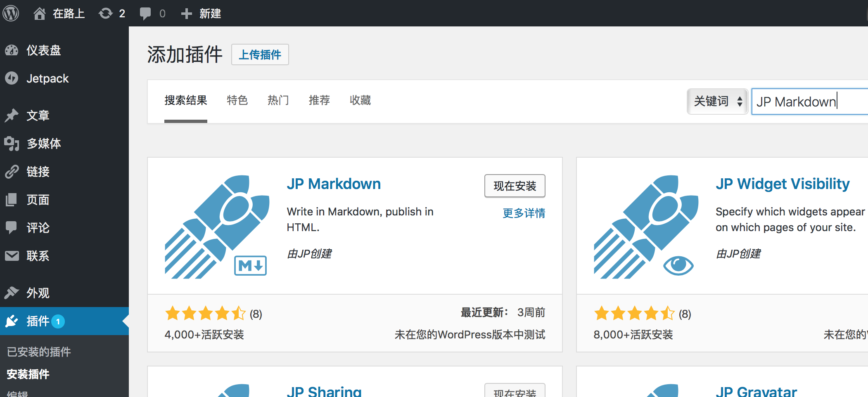Screen dimensions: 868x397
Task: Click the 外观 paintbrush icon
Action: click(12, 293)
